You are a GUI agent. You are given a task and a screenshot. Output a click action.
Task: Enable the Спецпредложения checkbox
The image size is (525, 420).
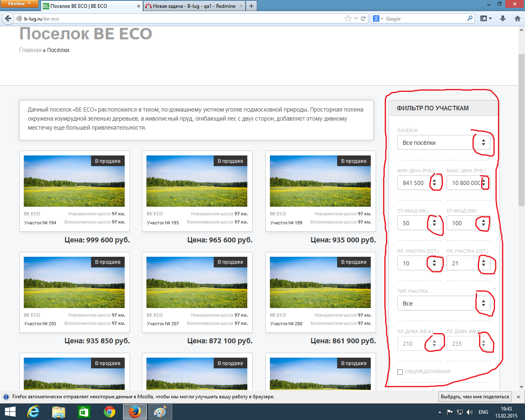400,372
